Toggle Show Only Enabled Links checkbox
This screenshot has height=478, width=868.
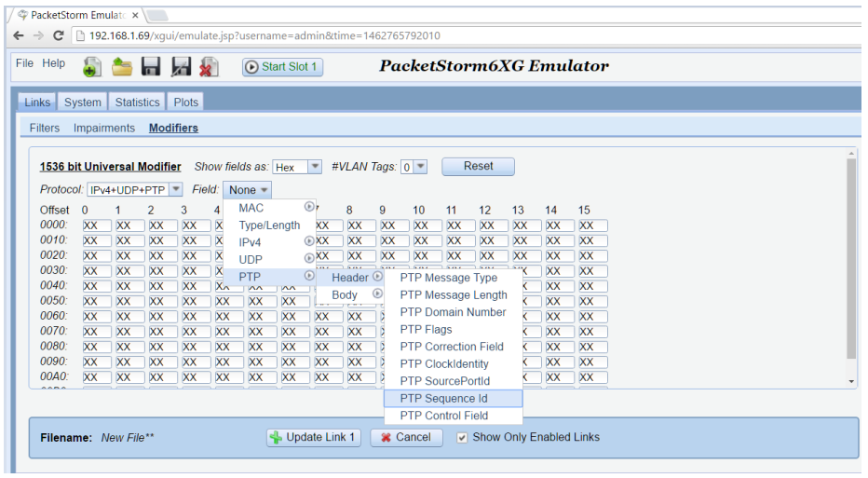tap(462, 438)
